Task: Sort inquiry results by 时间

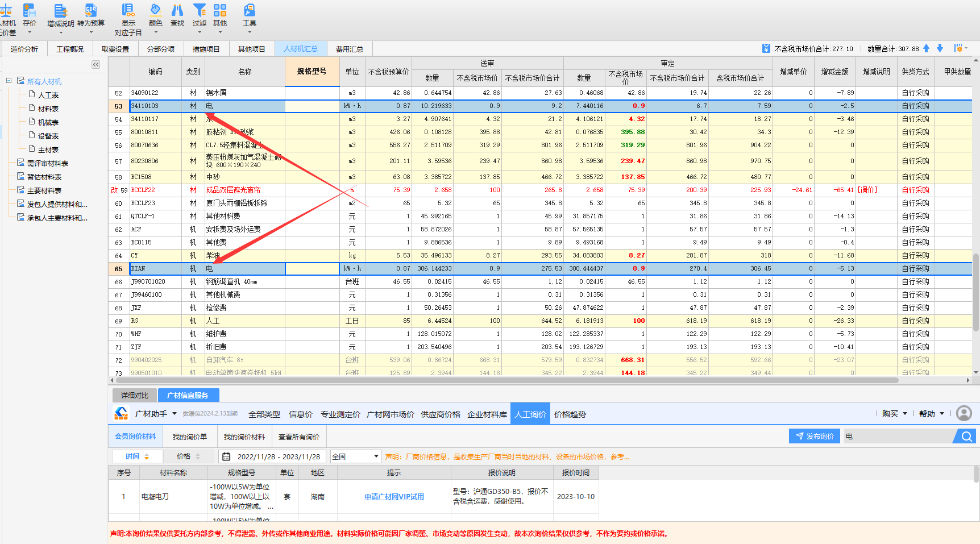Action: [137, 456]
